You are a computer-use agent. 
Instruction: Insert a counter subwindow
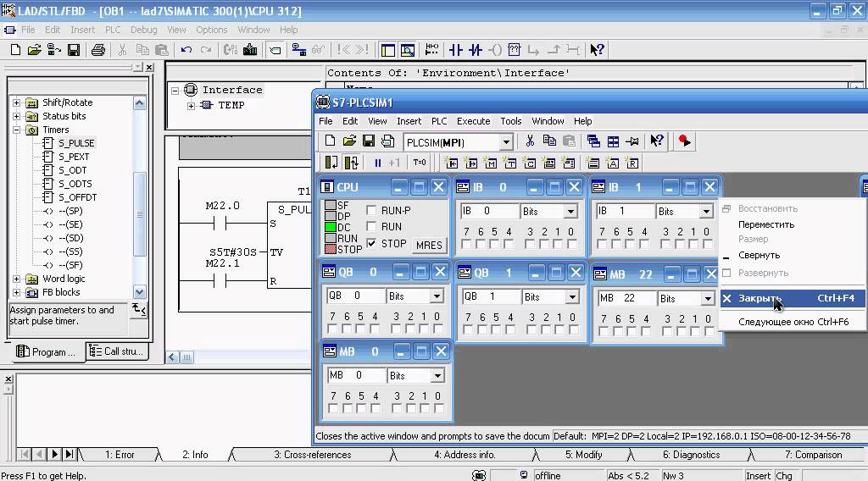[530, 163]
